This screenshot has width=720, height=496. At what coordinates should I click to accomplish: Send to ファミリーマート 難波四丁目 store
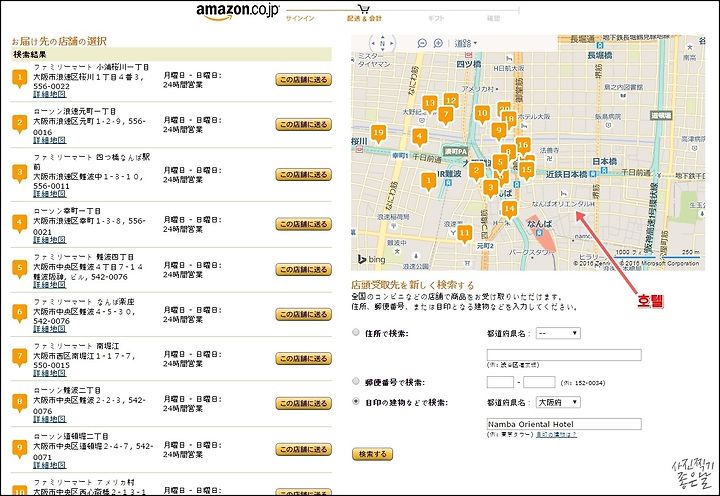304,270
